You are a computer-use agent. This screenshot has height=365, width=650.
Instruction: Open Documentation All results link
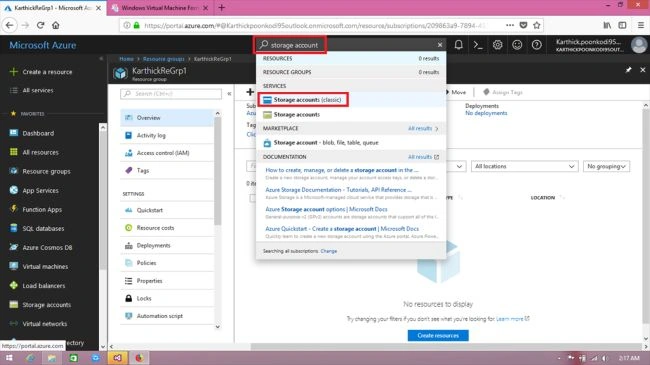[x=423, y=157]
